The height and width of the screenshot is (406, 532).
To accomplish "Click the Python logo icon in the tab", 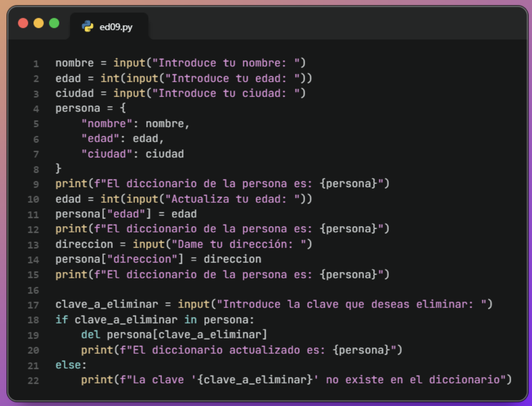I will (x=87, y=27).
